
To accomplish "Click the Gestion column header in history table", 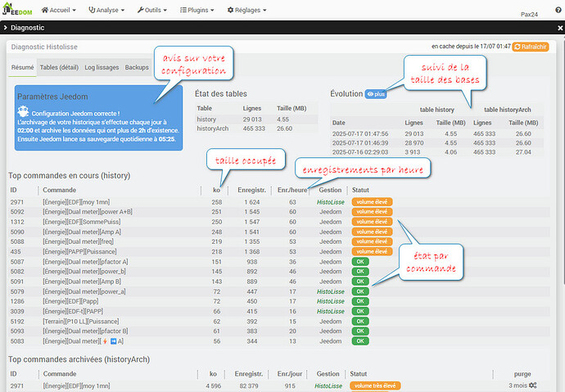I will 330,190.
